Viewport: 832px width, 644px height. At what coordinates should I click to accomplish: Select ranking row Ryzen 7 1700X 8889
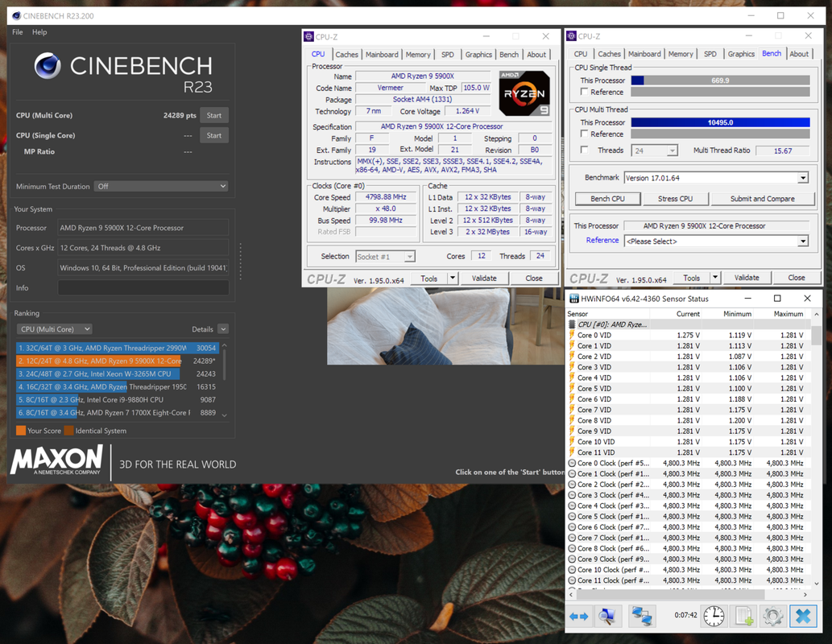[x=118, y=413]
